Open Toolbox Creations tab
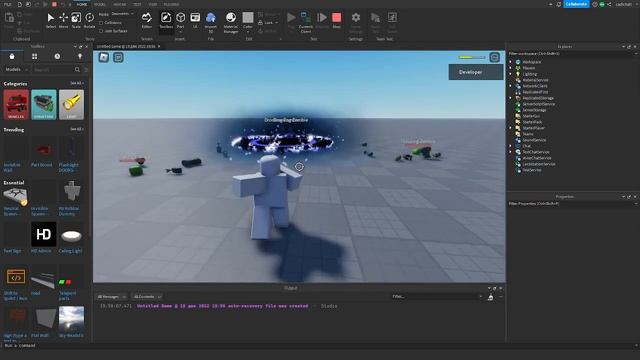This screenshot has width=640, height=360. click(80, 56)
